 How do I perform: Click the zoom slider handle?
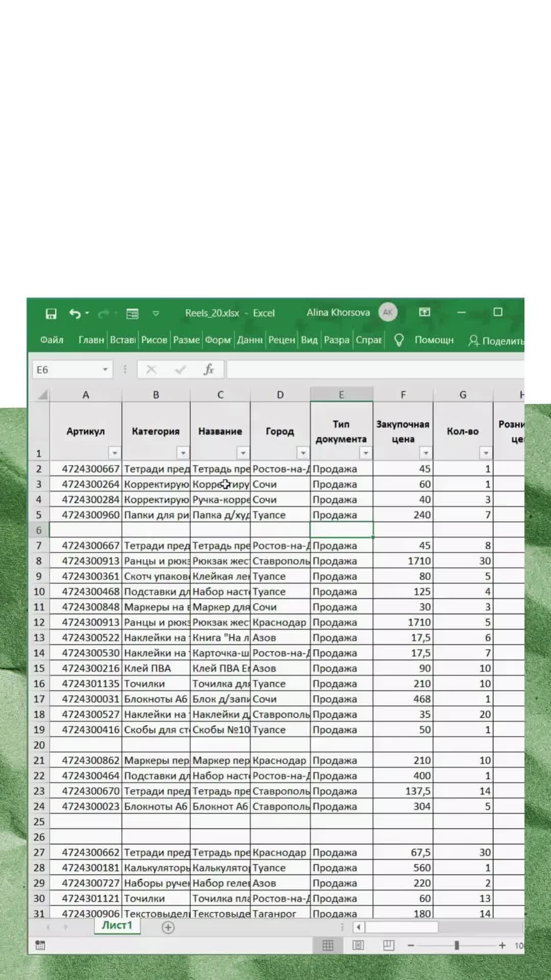(x=457, y=946)
